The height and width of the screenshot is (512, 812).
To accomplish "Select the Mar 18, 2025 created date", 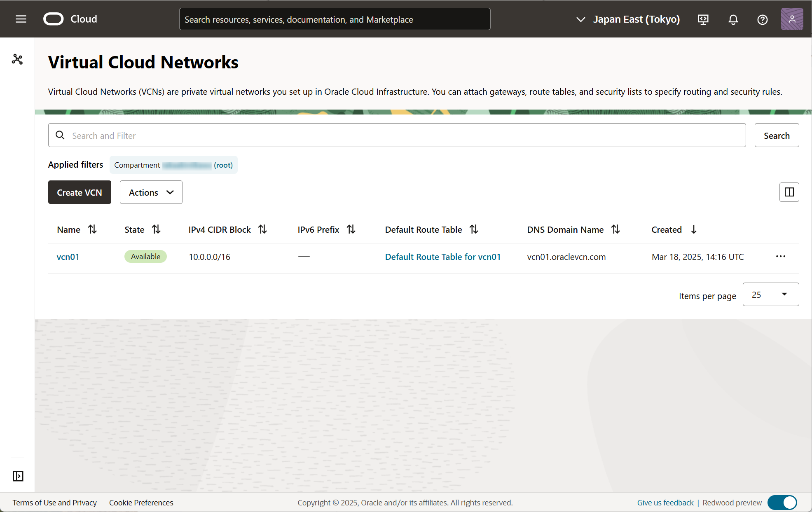I will click(x=698, y=257).
